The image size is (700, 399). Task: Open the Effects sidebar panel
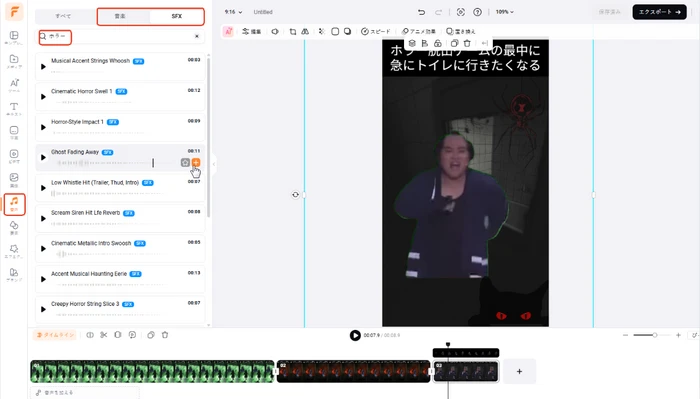click(14, 251)
